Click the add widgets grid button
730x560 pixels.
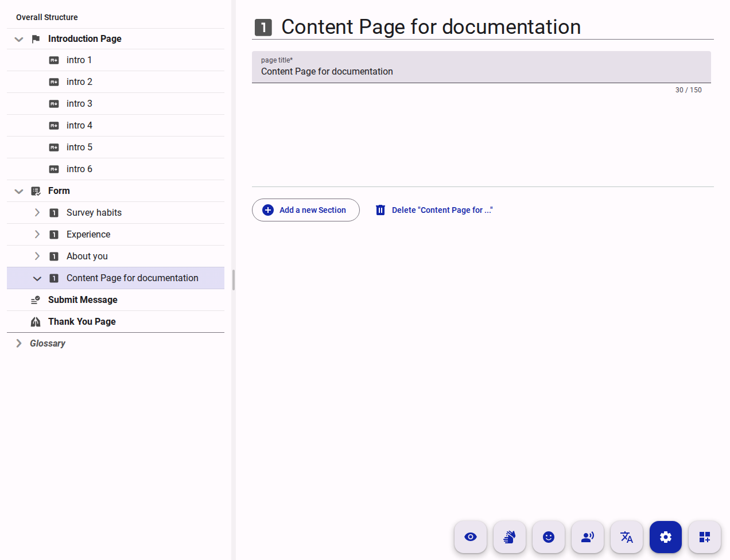tap(705, 537)
